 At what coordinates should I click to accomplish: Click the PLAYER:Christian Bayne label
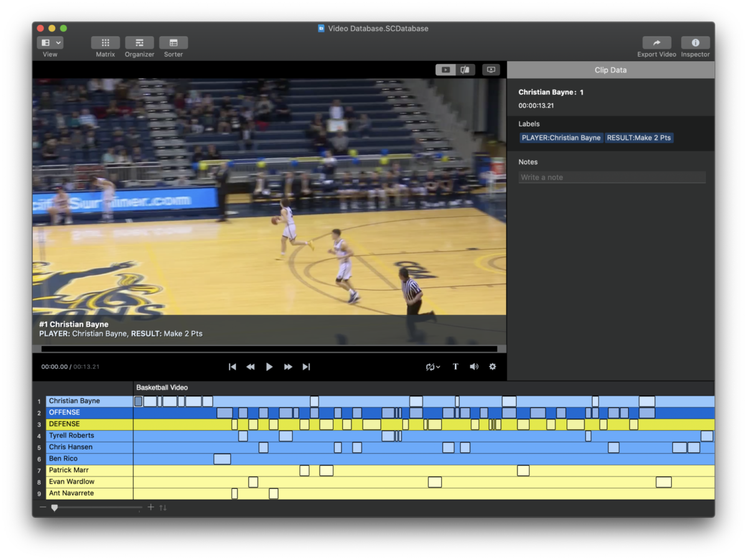[x=561, y=138]
